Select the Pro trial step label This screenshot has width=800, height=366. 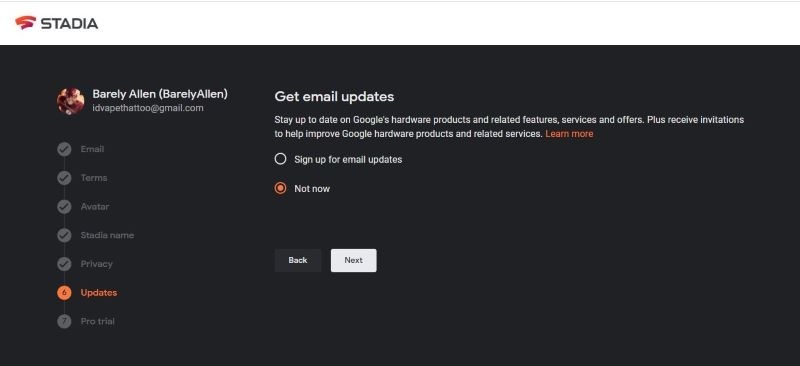(97, 321)
